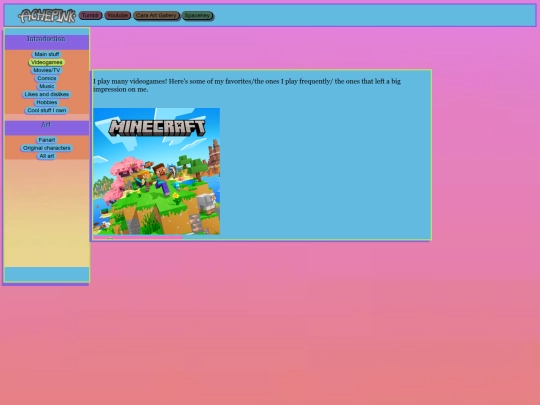Click the Introduction sidebar heading
This screenshot has height=405, width=540.
46,39
